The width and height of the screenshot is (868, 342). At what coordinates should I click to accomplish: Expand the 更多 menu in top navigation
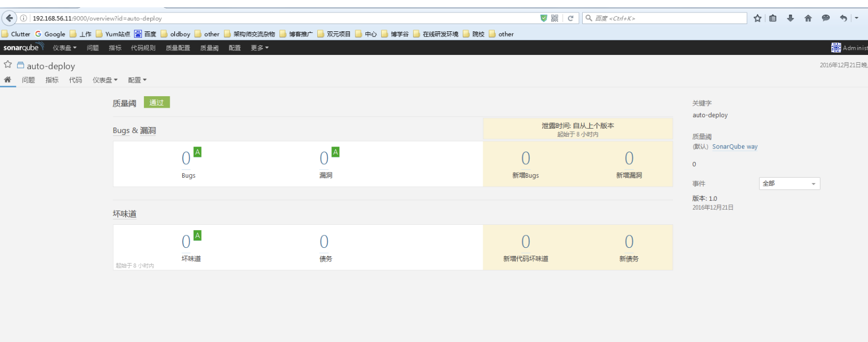260,48
